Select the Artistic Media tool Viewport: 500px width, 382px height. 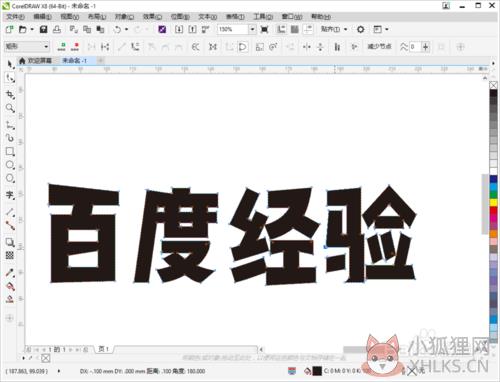(10, 138)
